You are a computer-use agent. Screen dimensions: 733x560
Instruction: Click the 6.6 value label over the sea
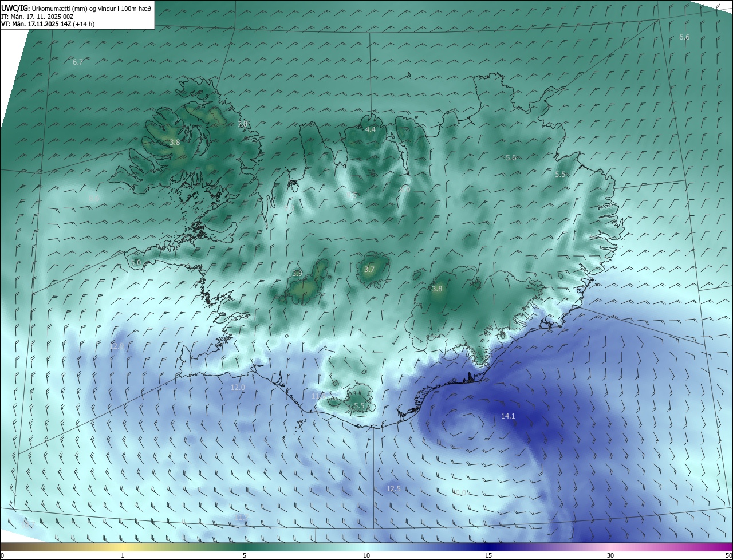click(684, 37)
